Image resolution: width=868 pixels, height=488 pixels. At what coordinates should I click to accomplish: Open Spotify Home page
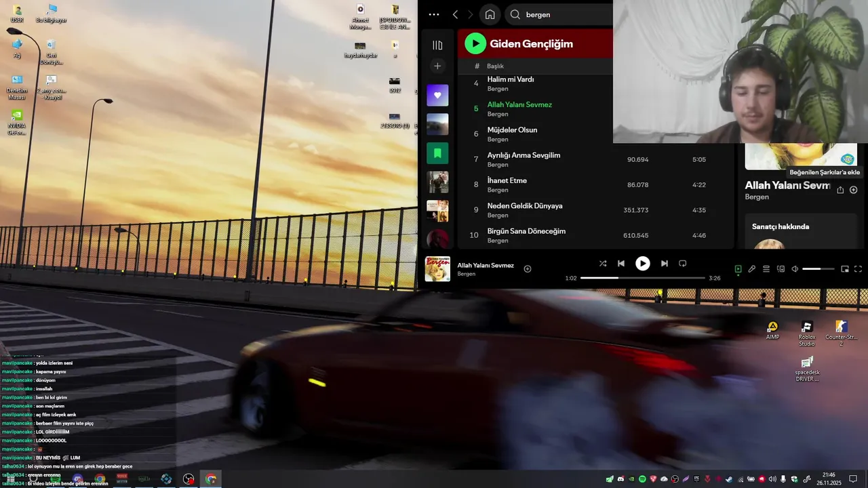coord(490,14)
